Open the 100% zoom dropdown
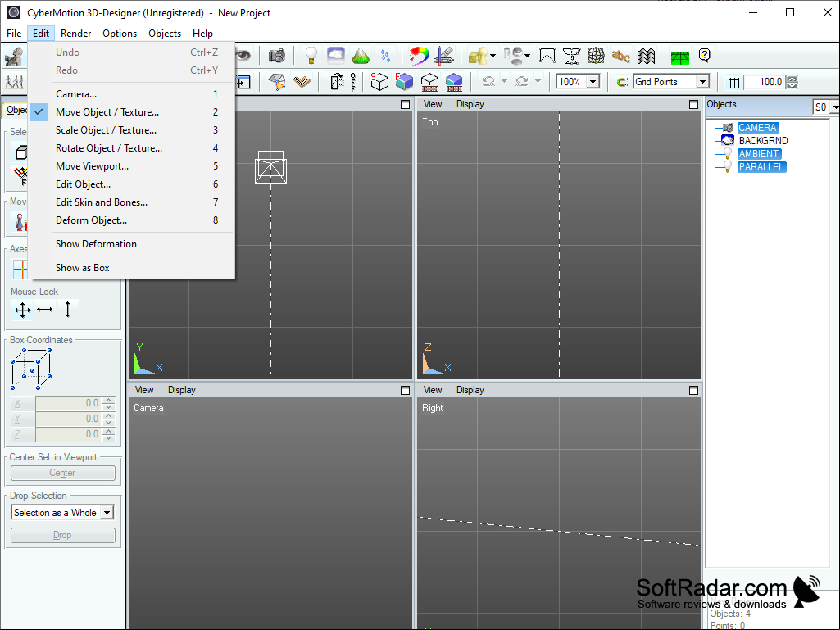This screenshot has width=840, height=630. coord(593,82)
